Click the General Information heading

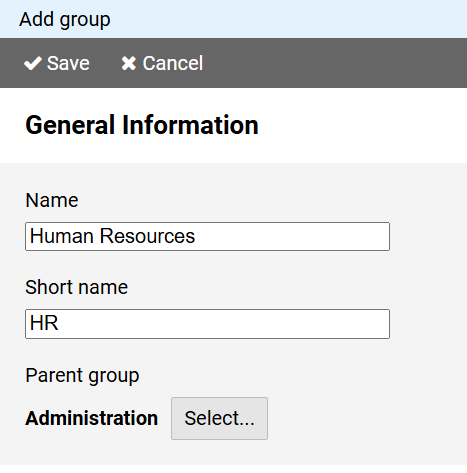pos(142,125)
